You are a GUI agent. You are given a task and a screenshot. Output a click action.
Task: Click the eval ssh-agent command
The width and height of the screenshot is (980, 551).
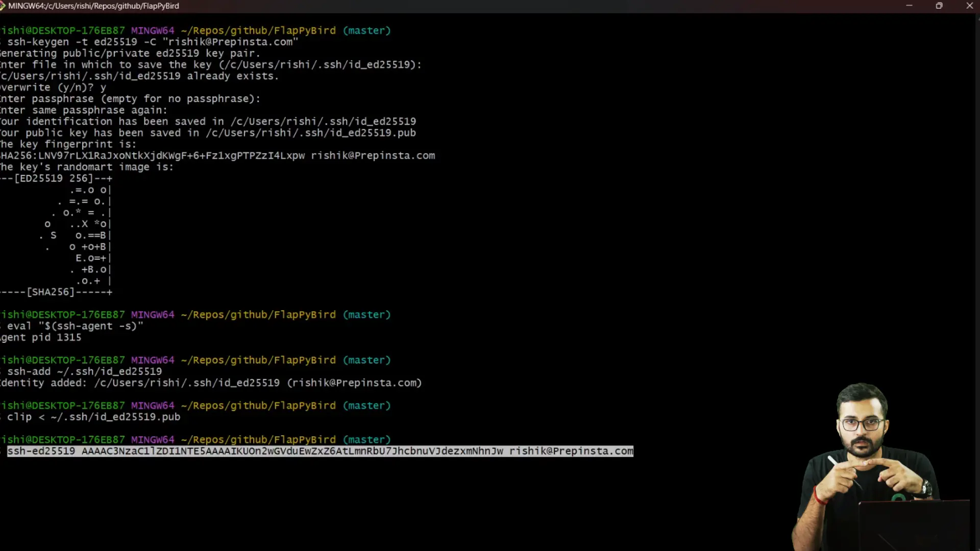point(75,326)
